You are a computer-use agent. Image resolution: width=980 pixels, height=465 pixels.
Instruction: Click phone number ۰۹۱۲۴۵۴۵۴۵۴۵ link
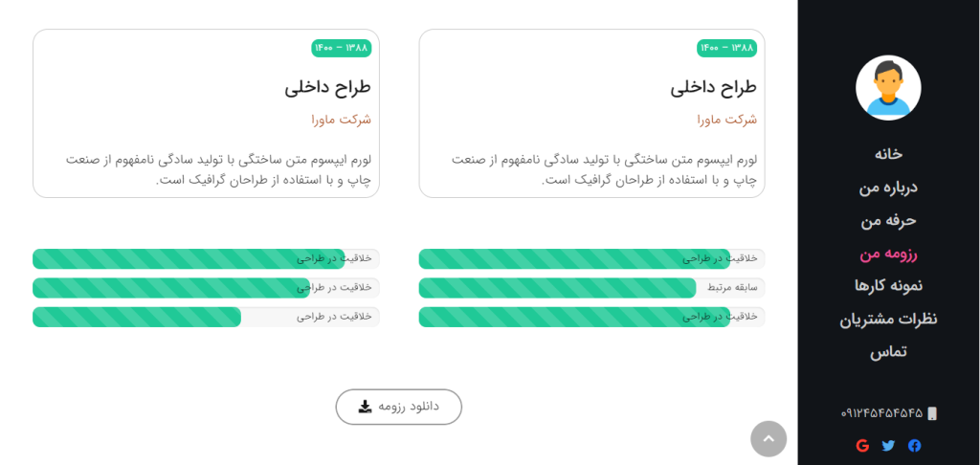(x=881, y=413)
